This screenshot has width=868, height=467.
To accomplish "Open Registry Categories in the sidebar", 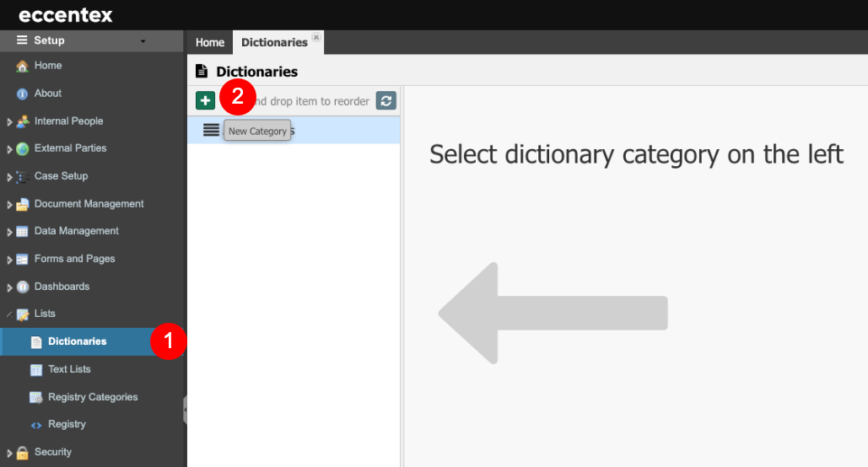I will [93, 397].
